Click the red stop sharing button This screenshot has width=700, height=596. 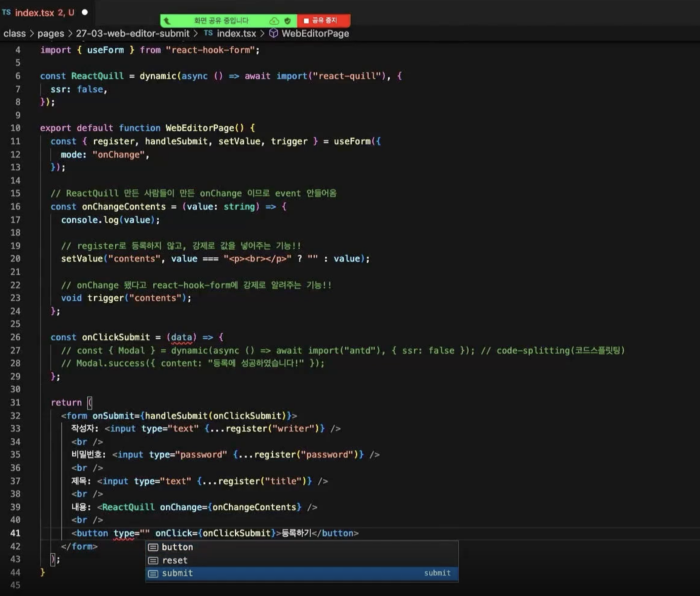click(x=323, y=20)
